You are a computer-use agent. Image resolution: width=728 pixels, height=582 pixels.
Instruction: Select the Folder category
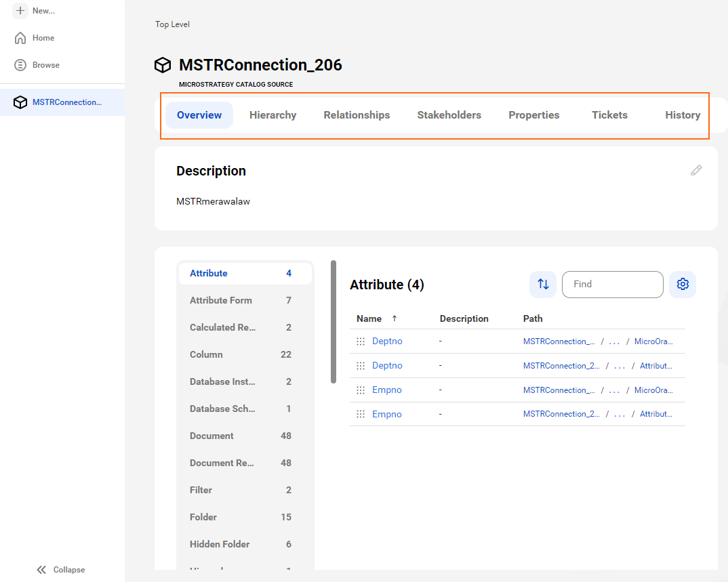(245, 517)
